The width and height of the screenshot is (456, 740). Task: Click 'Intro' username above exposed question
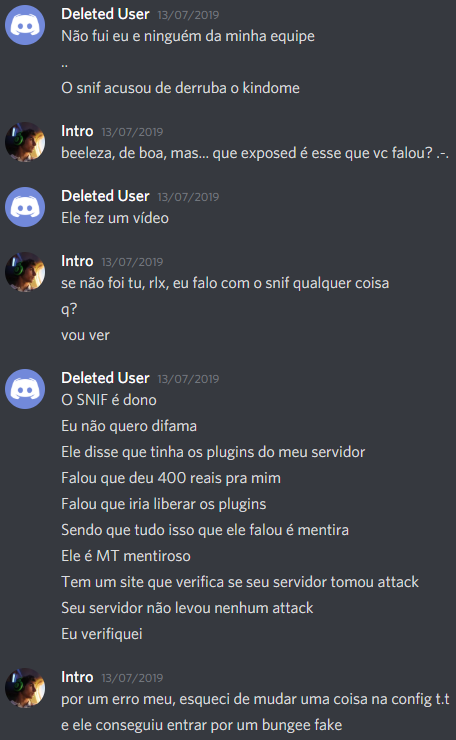tap(77, 131)
